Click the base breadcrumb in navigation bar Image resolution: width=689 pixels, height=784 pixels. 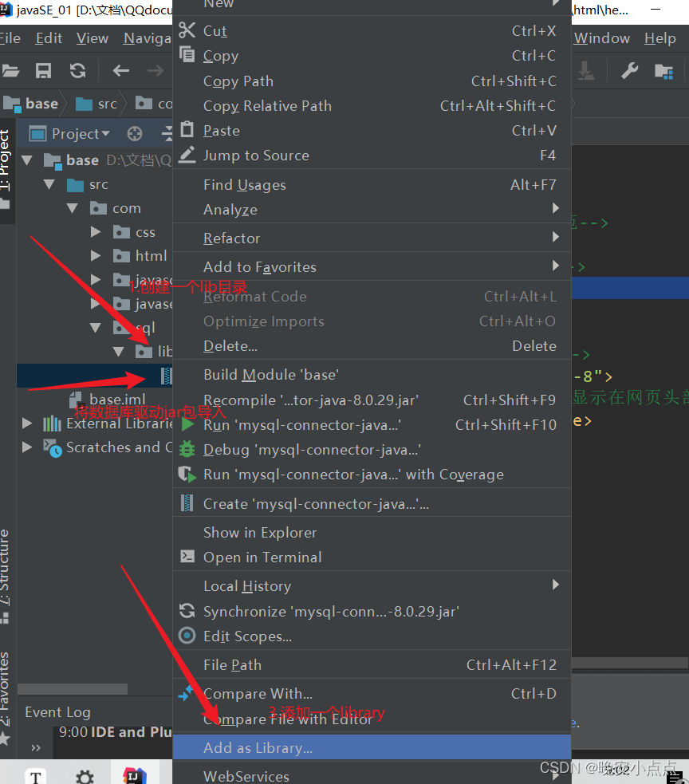[x=31, y=104]
